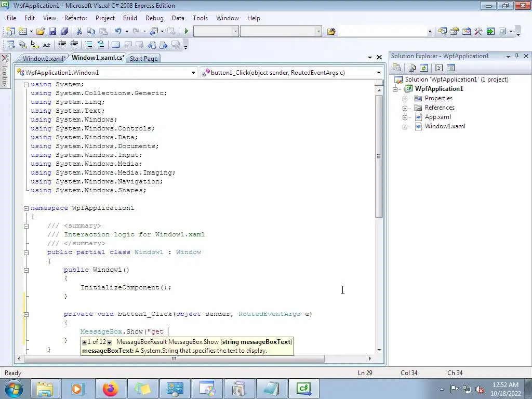Click the Copy icon in the toolbar
The width and height of the screenshot is (532, 399).
click(91, 31)
